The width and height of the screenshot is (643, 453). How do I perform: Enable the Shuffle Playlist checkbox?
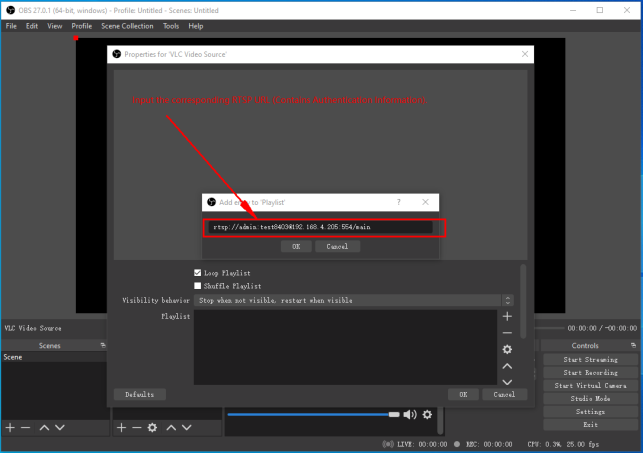click(198, 285)
